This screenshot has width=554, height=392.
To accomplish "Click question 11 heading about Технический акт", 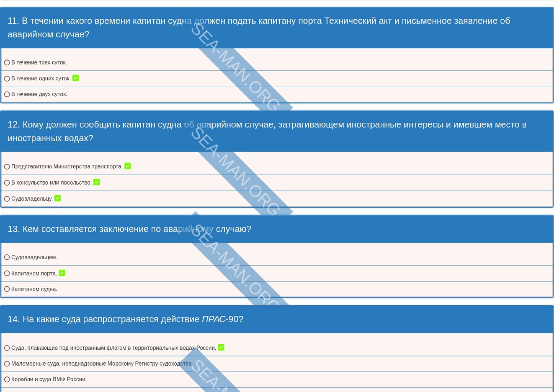I will point(259,27).
